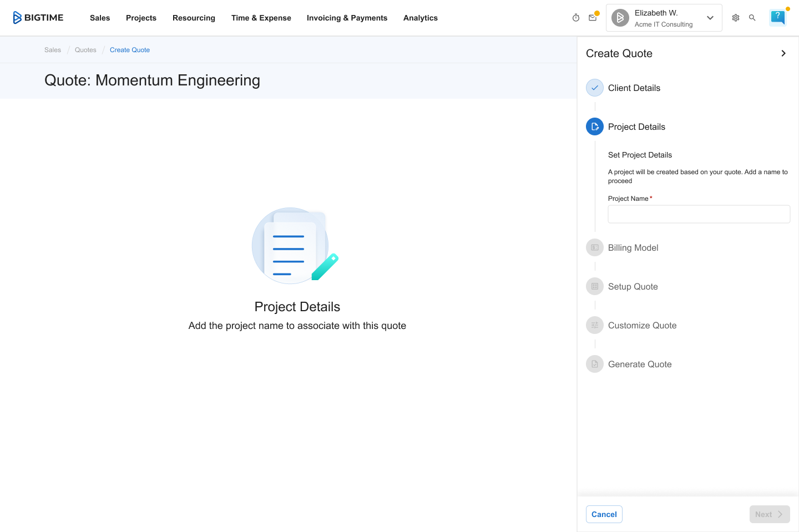The width and height of the screenshot is (799, 532).
Task: Click the Billing Model step icon
Action: (x=595, y=247)
